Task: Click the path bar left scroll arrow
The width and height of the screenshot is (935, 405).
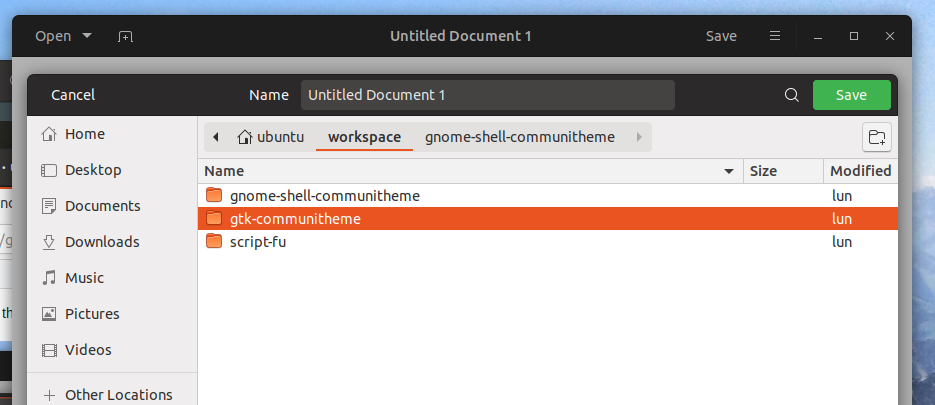Action: [x=215, y=137]
